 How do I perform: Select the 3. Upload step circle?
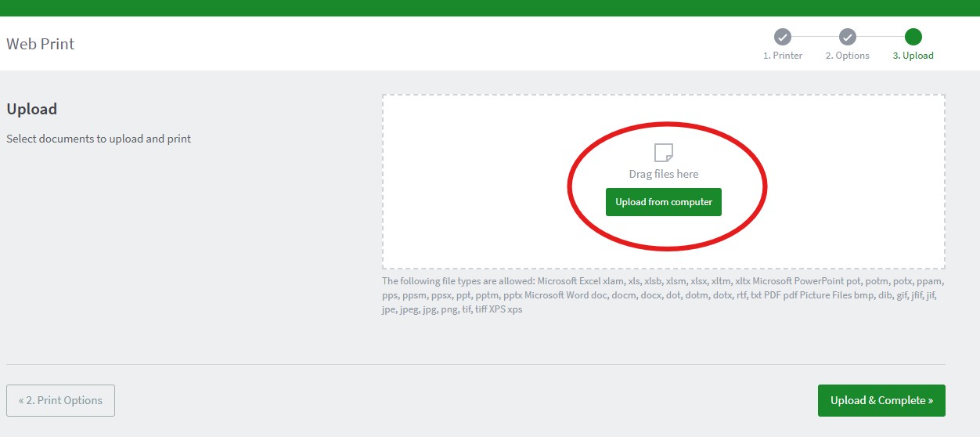[913, 37]
